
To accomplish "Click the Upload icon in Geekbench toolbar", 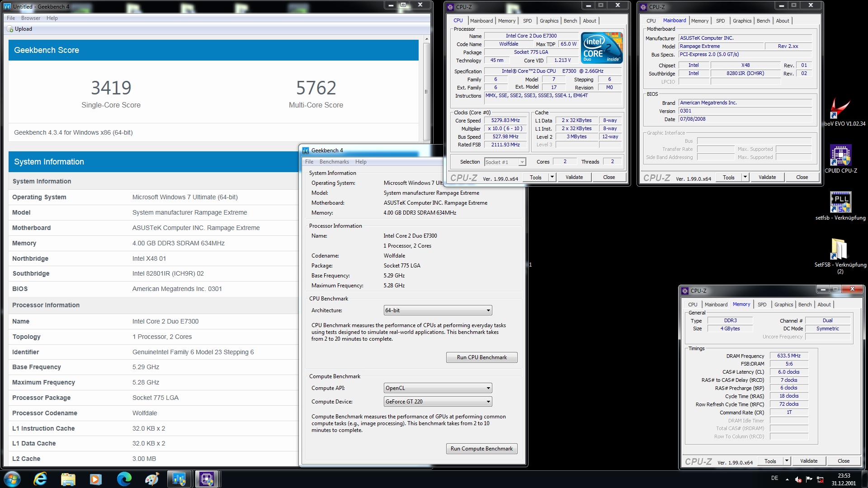I will point(10,29).
